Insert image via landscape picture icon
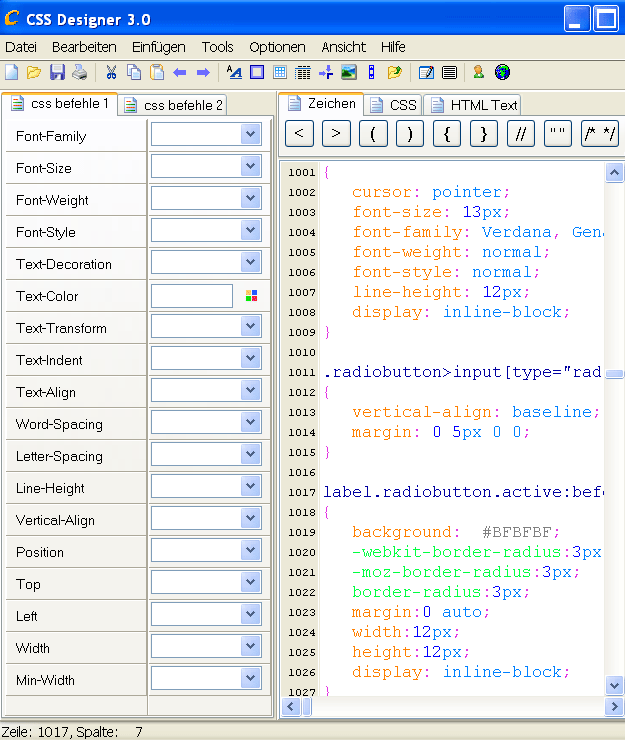 (x=348, y=72)
